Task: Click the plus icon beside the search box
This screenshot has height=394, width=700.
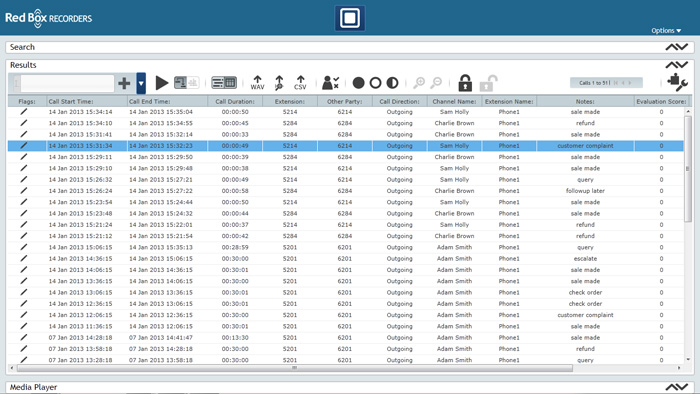Action: pos(124,83)
